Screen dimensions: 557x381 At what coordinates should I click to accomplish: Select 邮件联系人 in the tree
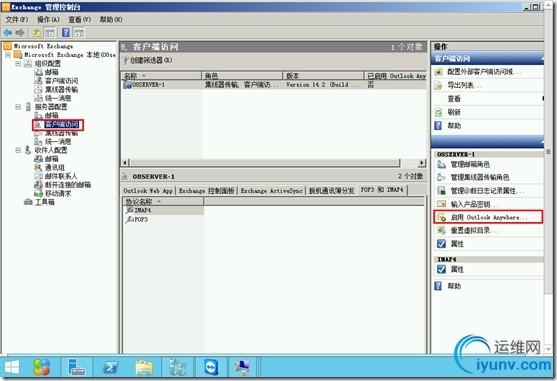point(61,176)
